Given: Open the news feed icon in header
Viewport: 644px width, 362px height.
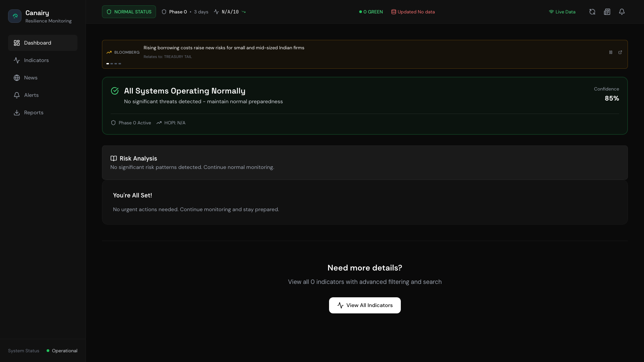Looking at the screenshot, I should (607, 12).
